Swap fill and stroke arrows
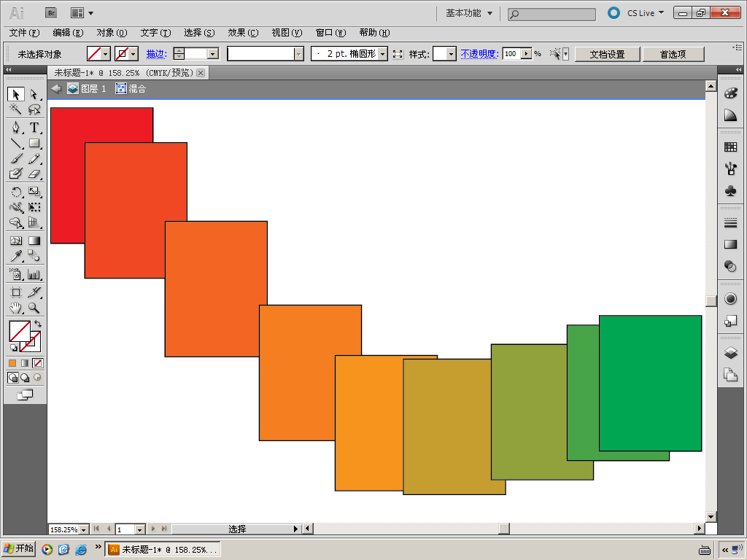This screenshot has height=560, width=747. [x=38, y=324]
